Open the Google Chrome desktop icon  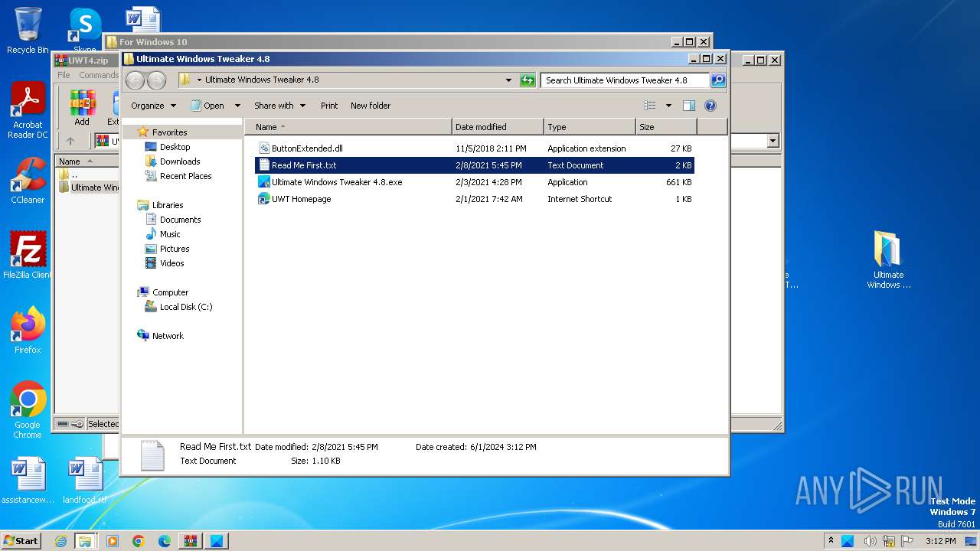28,410
